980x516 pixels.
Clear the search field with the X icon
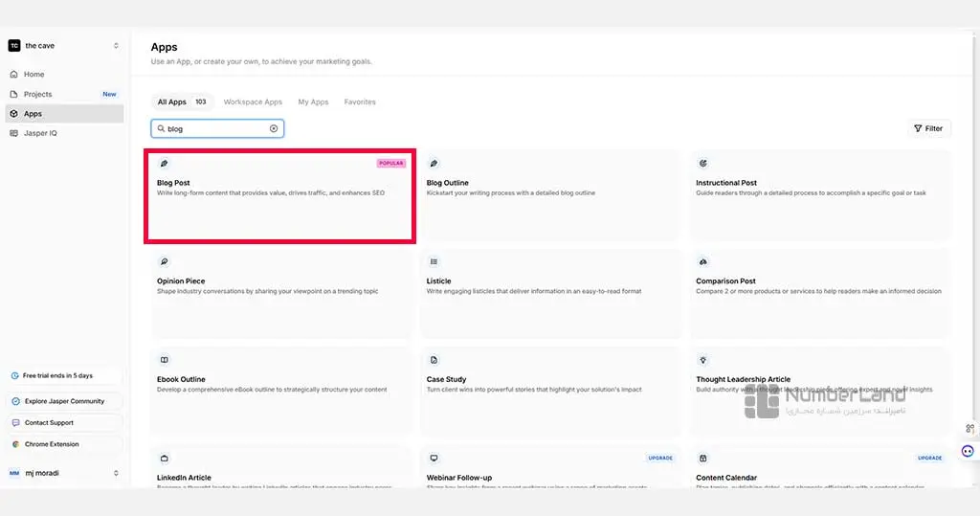[274, 129]
